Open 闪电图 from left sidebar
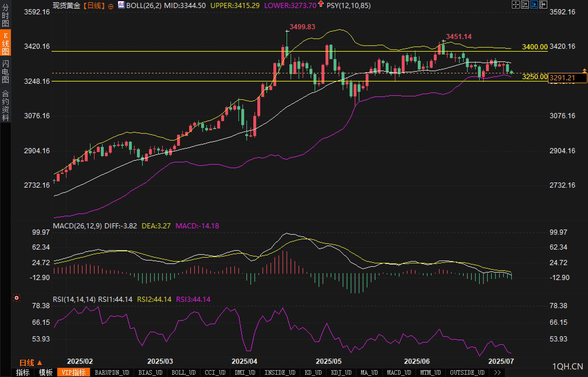The image size is (588, 377). coord(5,71)
